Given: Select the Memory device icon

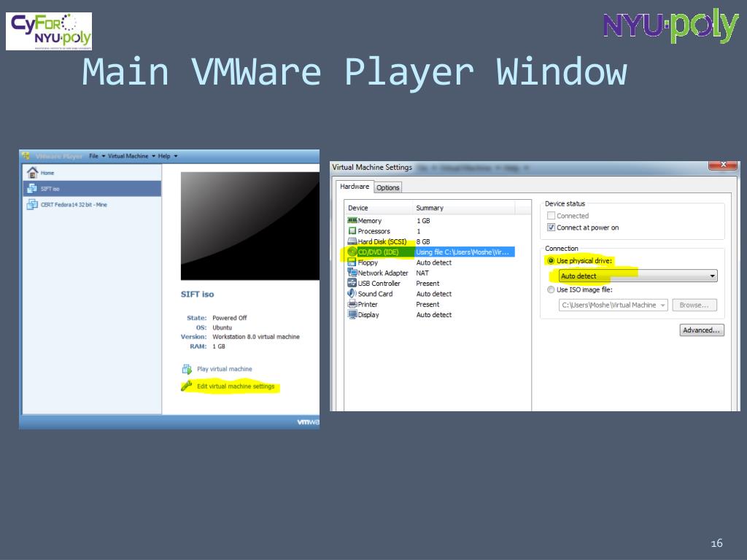Looking at the screenshot, I should (x=352, y=220).
